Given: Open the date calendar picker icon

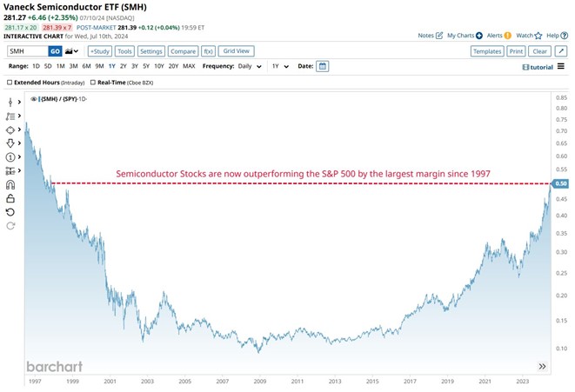Looking at the screenshot, I should tap(322, 66).
